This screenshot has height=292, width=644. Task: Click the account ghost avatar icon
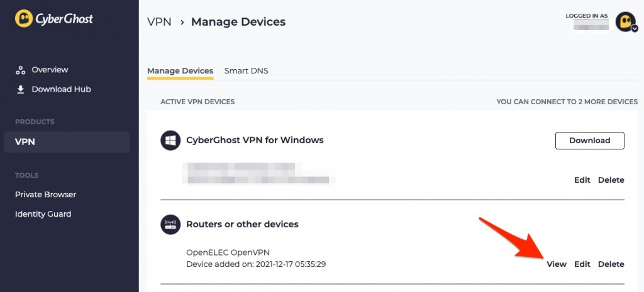pyautogui.click(x=625, y=21)
